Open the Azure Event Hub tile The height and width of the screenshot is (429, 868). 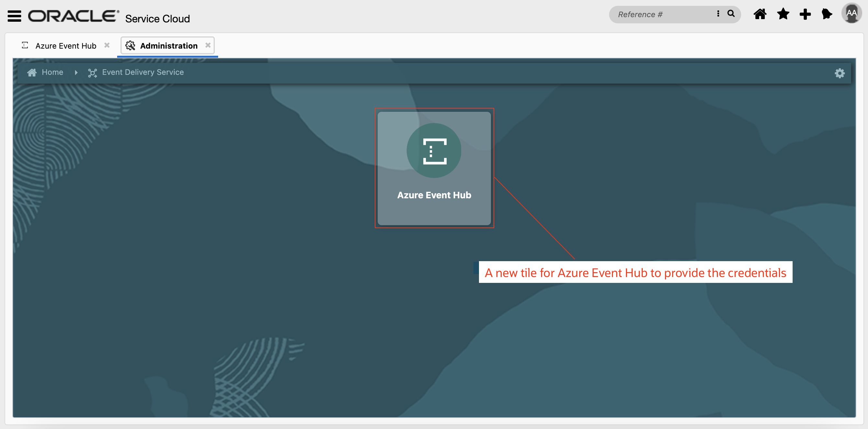[x=434, y=168]
